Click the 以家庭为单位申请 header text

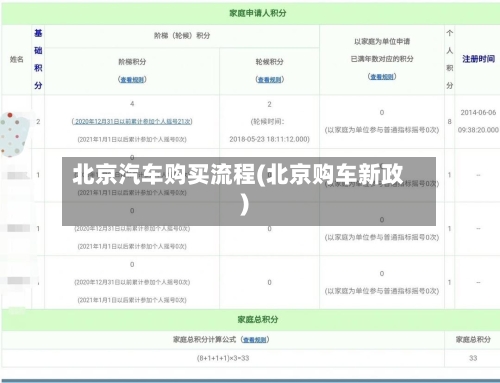pyautogui.click(x=382, y=42)
